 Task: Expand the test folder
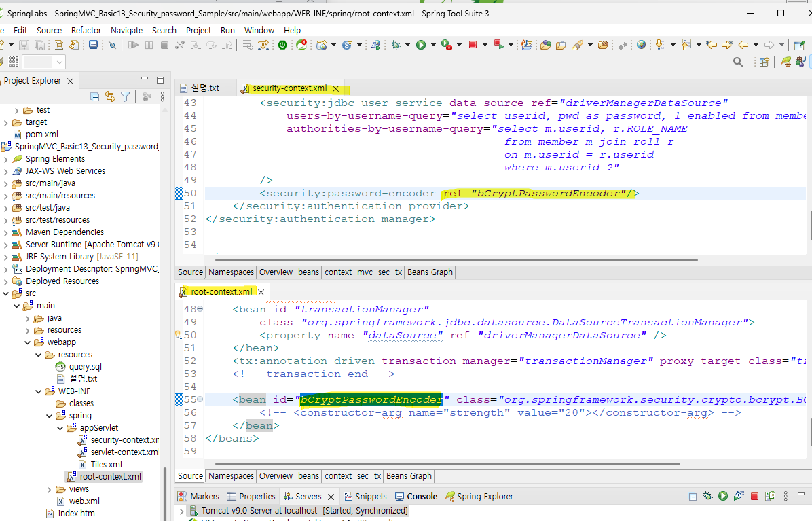click(x=16, y=110)
